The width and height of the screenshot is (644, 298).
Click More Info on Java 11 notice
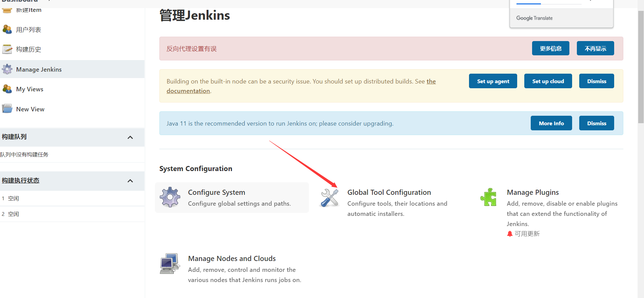click(551, 123)
